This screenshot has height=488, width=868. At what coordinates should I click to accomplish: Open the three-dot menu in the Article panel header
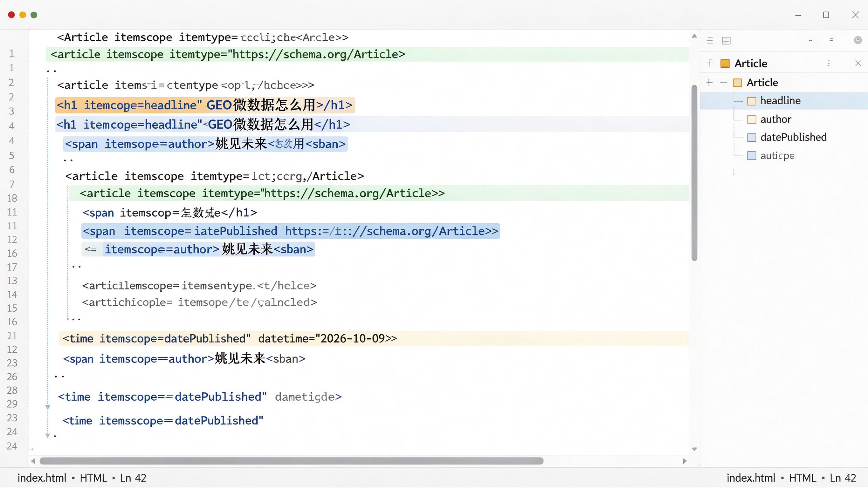(x=829, y=63)
